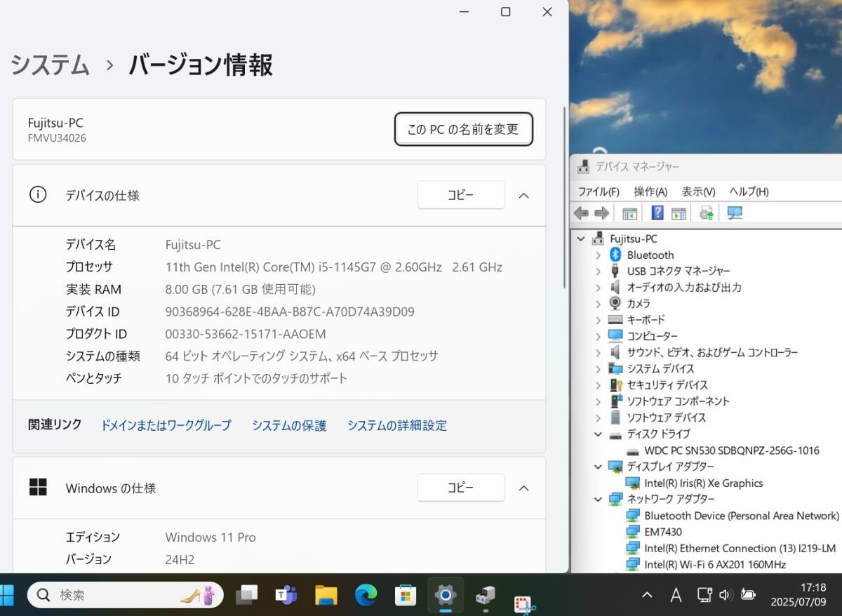
Task: Click the Forward arrow in Device Manager toolbar
Action: pyautogui.click(x=601, y=213)
